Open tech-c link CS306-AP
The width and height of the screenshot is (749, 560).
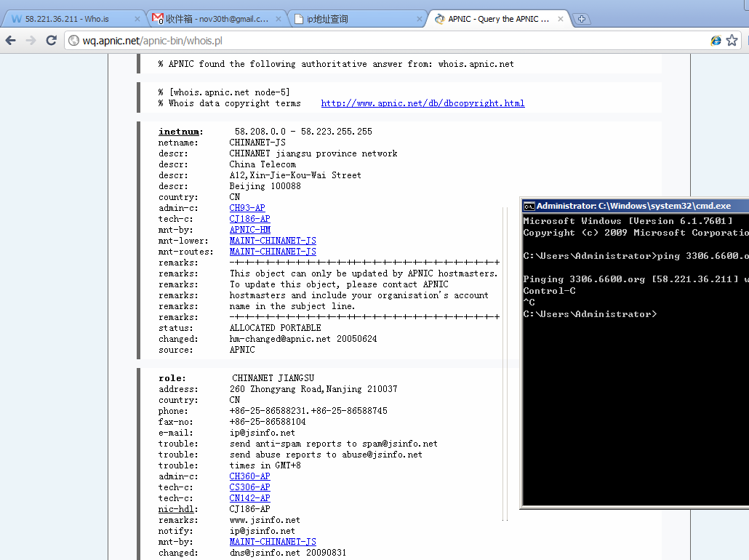[x=250, y=487]
